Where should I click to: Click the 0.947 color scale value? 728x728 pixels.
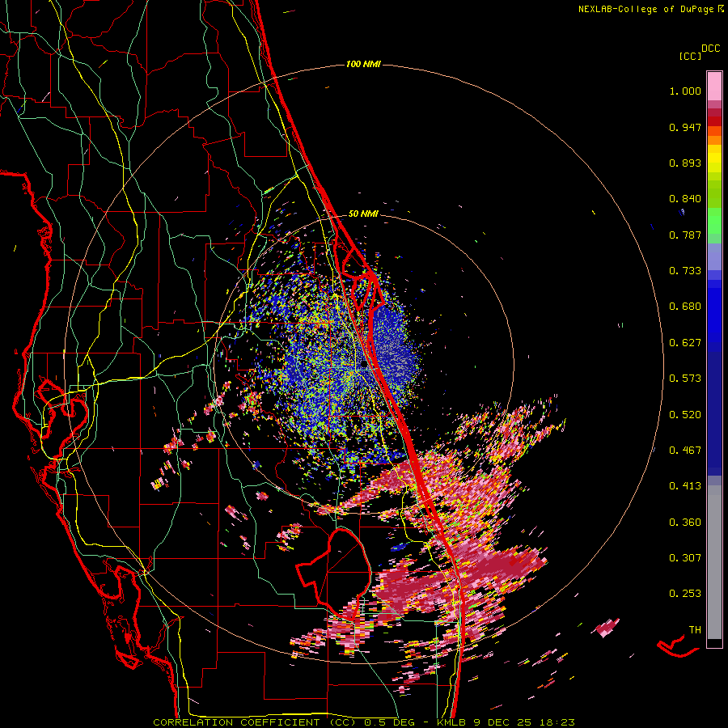685,127
